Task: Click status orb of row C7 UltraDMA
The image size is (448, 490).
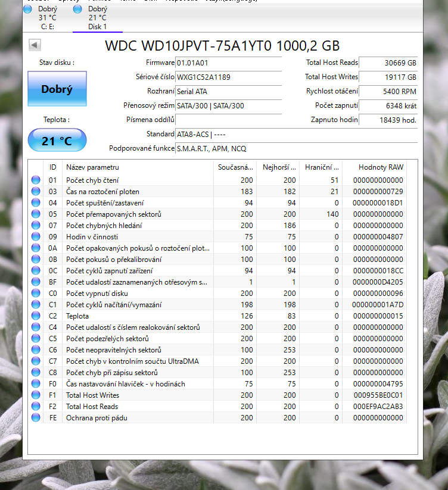Action: coord(36,361)
